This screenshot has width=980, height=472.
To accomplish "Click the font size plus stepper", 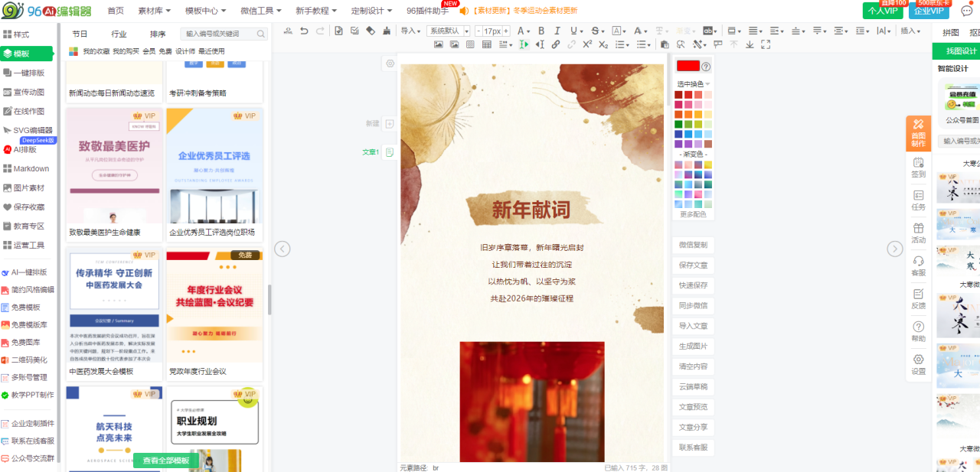I will tap(506, 31).
